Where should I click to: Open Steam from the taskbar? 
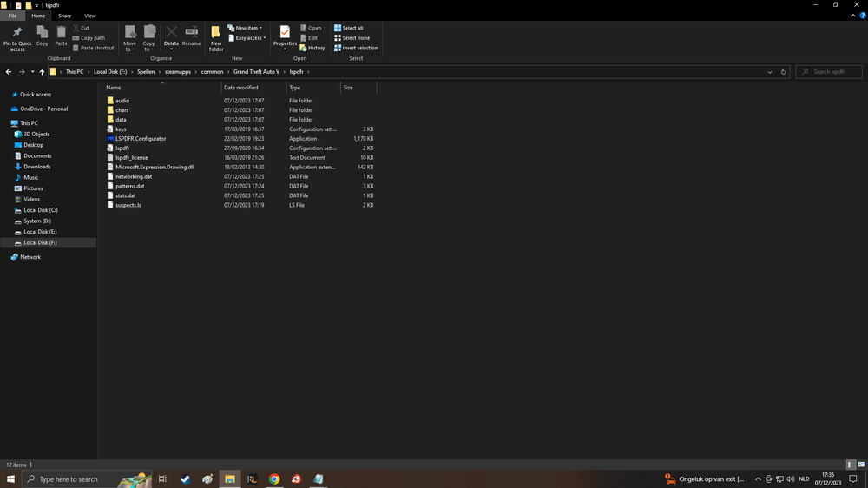(185, 479)
